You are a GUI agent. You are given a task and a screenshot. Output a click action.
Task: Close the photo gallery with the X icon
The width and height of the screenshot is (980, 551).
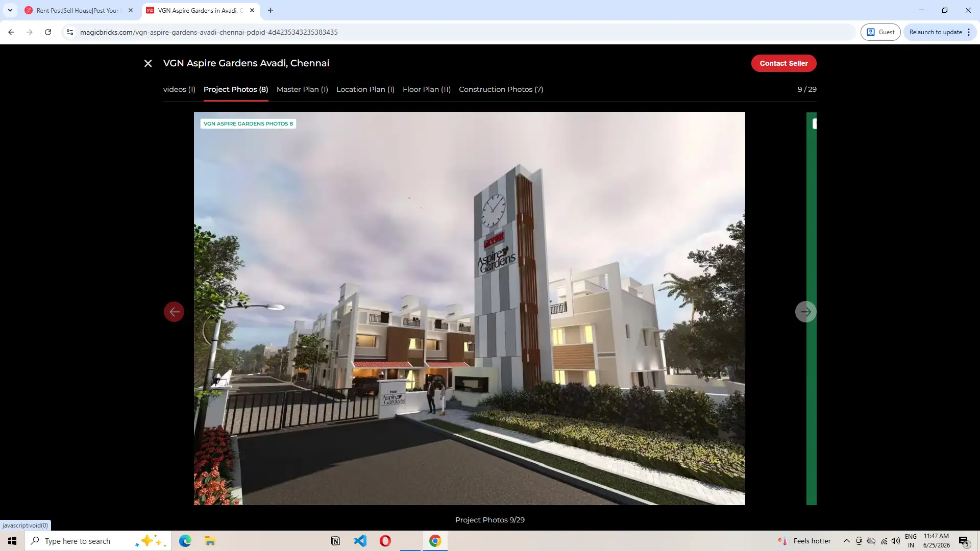[x=148, y=63]
